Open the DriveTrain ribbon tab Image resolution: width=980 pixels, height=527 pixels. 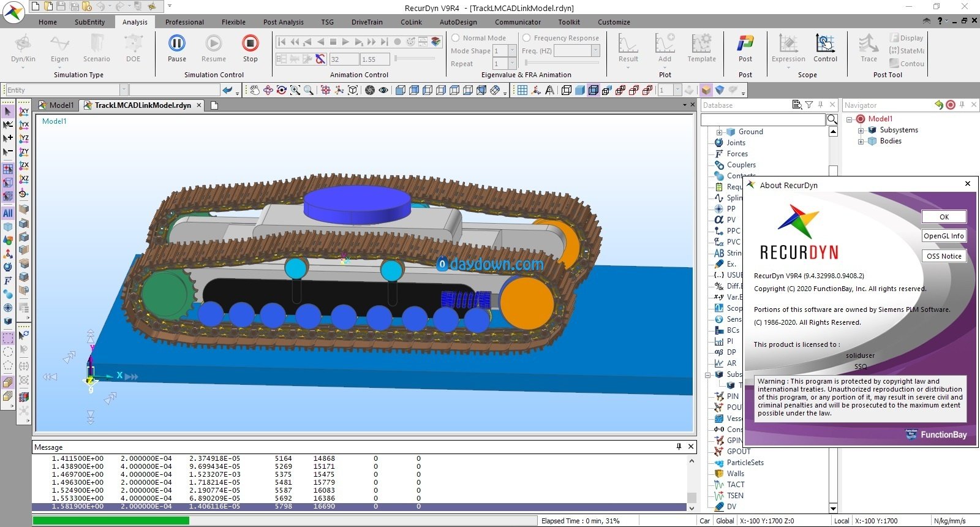367,22
